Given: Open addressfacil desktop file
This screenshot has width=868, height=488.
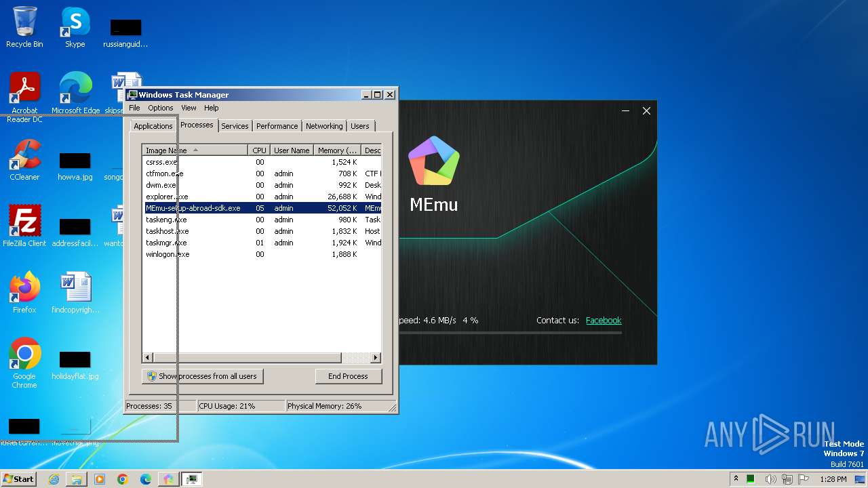Looking at the screenshot, I should tap(75, 232).
